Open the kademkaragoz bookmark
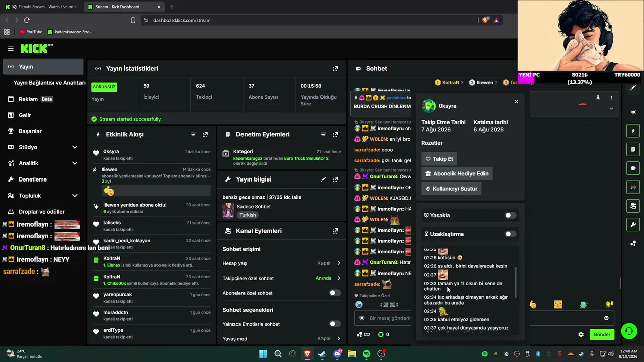The height and width of the screenshot is (362, 644). coord(70,32)
